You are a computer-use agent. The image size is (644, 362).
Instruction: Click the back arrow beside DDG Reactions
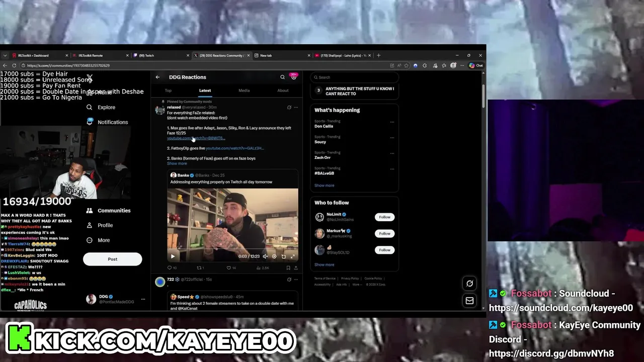click(x=157, y=77)
